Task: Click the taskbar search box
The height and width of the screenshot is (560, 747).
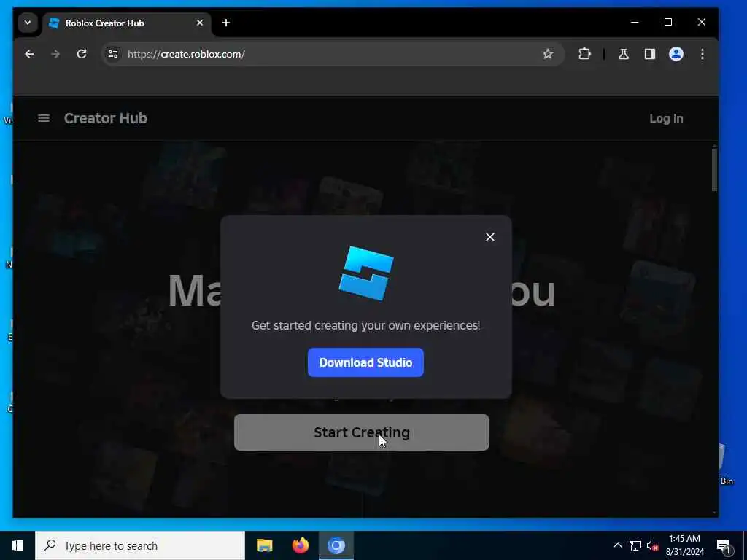Action: [140, 545]
